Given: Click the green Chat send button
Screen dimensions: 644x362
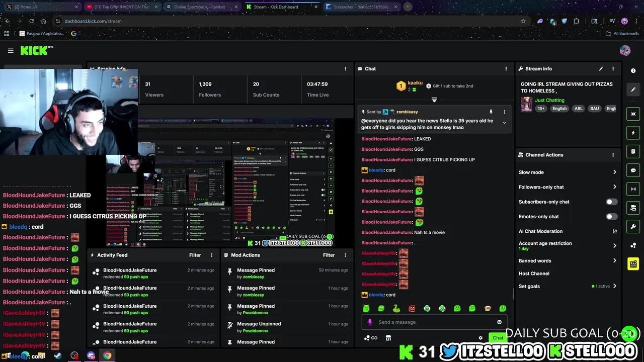Looking at the screenshot, I should (x=498, y=338).
